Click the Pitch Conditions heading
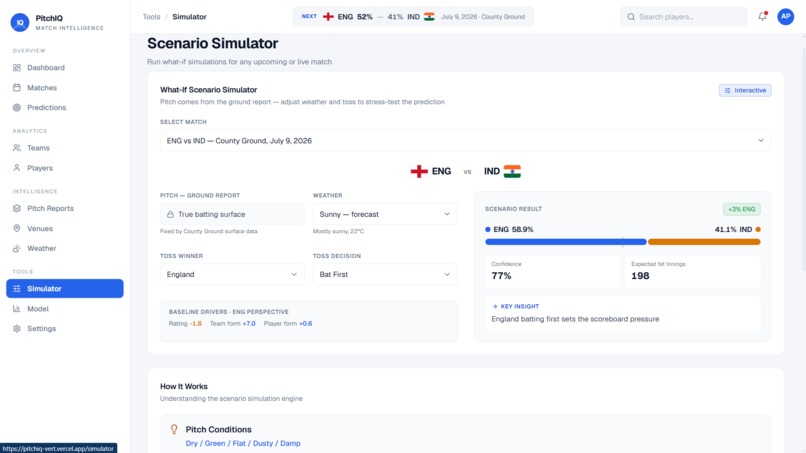Image resolution: width=806 pixels, height=453 pixels. (218, 429)
